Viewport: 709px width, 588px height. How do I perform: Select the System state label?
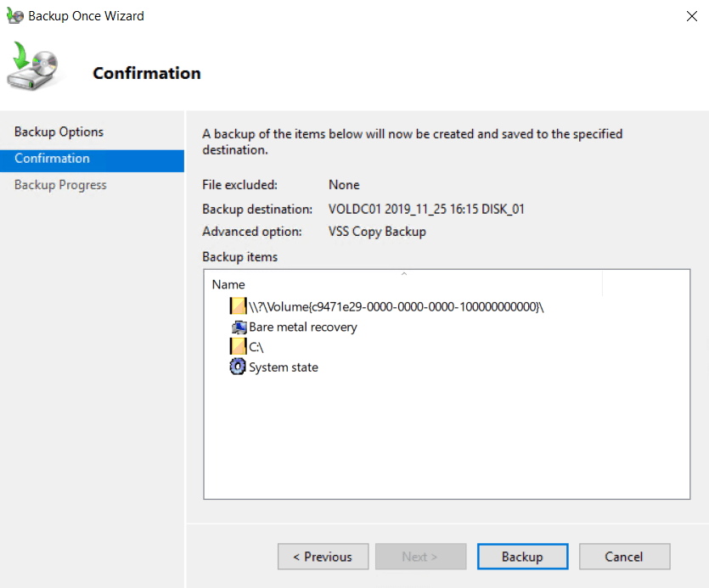(284, 367)
